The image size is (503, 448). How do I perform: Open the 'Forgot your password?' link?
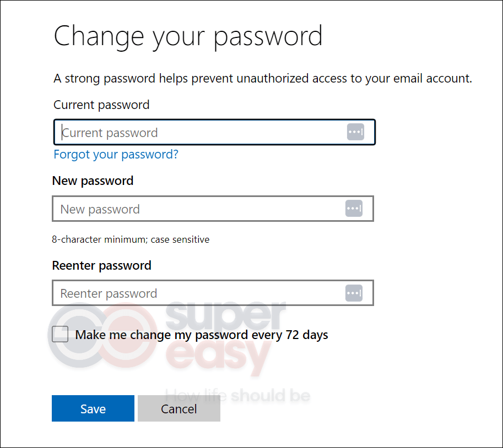tap(116, 155)
